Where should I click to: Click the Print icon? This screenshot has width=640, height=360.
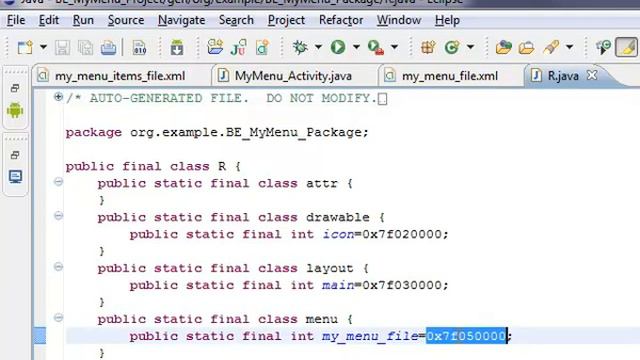coord(108,48)
